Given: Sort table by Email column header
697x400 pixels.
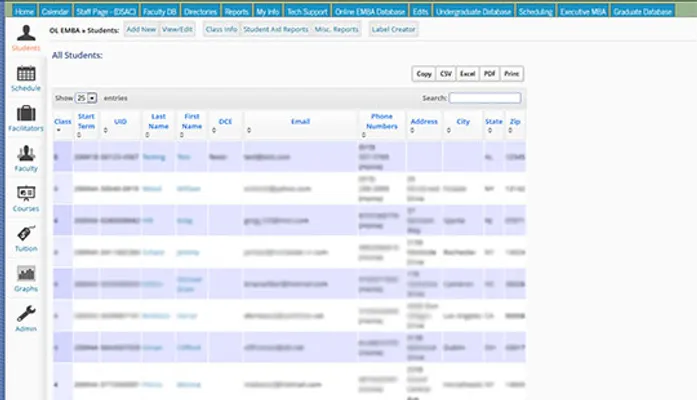Looking at the screenshot, I should 300,122.
